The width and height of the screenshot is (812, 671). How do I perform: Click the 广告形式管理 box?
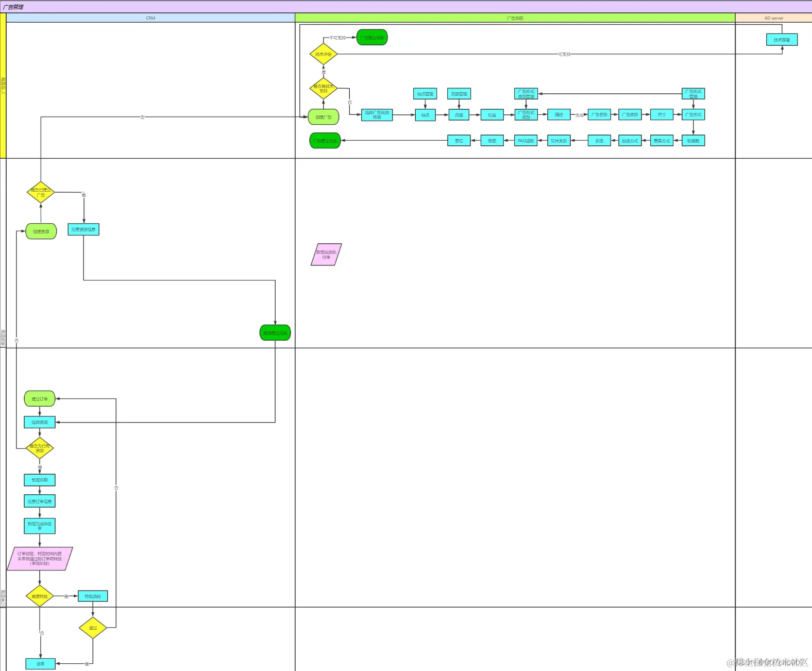click(693, 94)
